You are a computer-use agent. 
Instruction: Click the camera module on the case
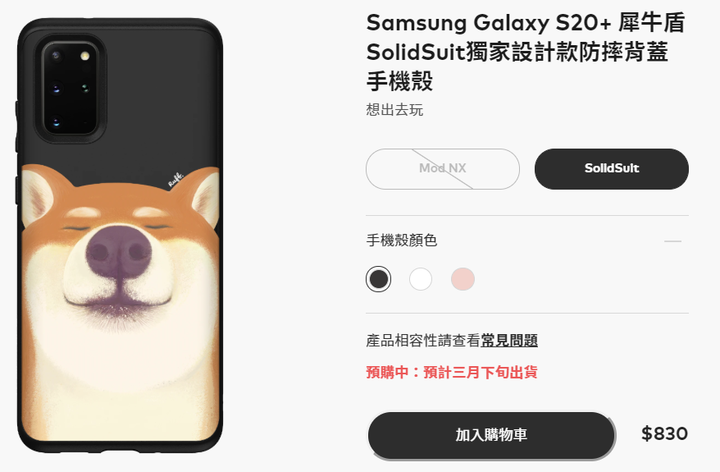click(70, 88)
